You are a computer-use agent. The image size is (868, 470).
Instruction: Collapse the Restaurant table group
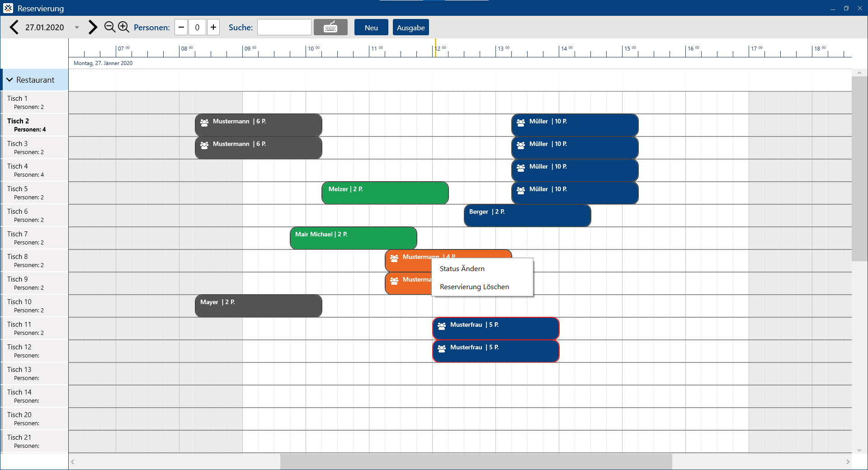click(x=9, y=80)
